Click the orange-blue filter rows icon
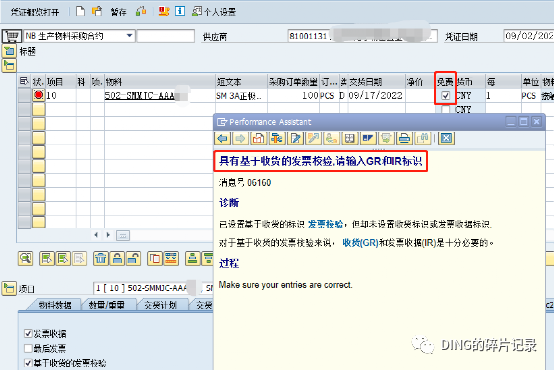The height and width of the screenshot is (370, 554). [x=171, y=259]
